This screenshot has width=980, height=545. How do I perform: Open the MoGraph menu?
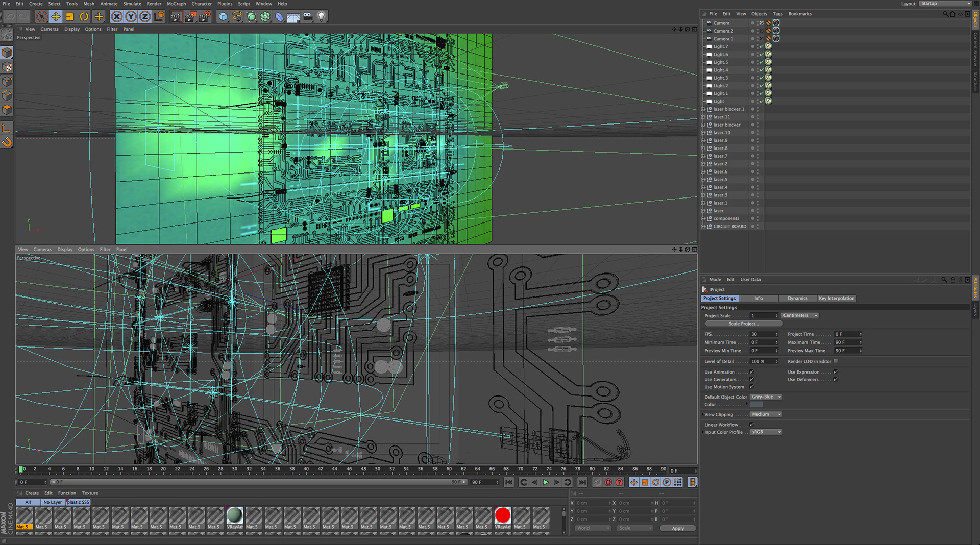pos(176,4)
